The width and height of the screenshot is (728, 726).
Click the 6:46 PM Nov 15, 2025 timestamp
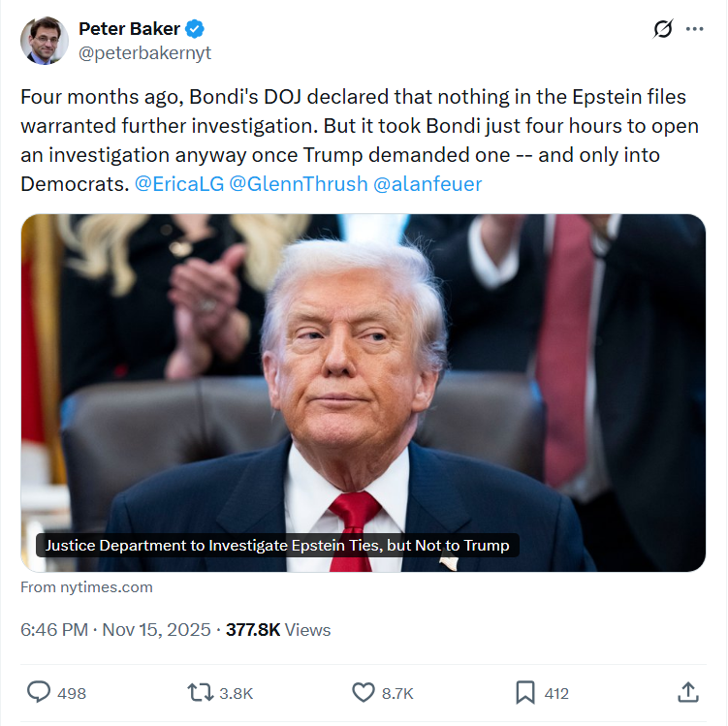point(115,630)
